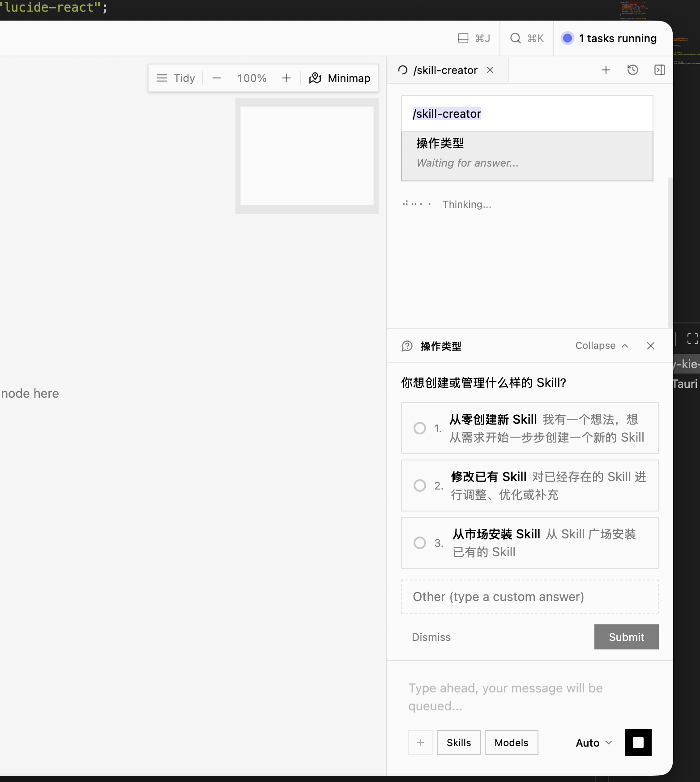700x782 pixels.
Task: Click the Submit button
Action: click(x=627, y=637)
